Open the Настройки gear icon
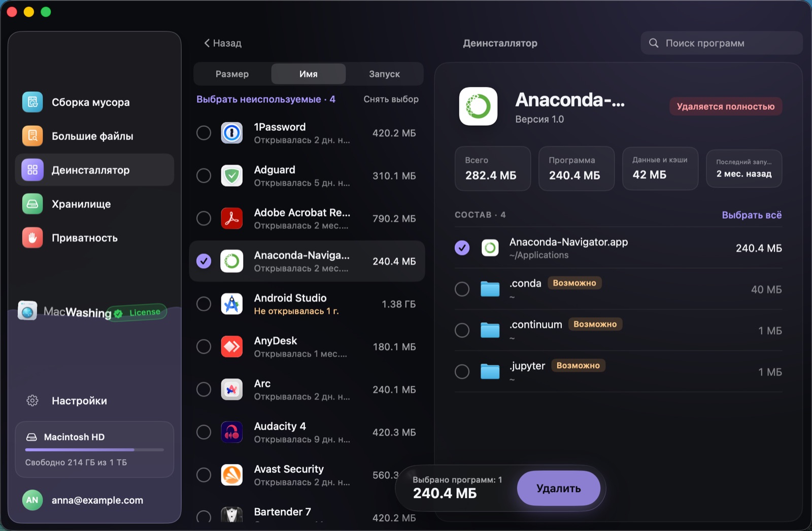 click(32, 401)
